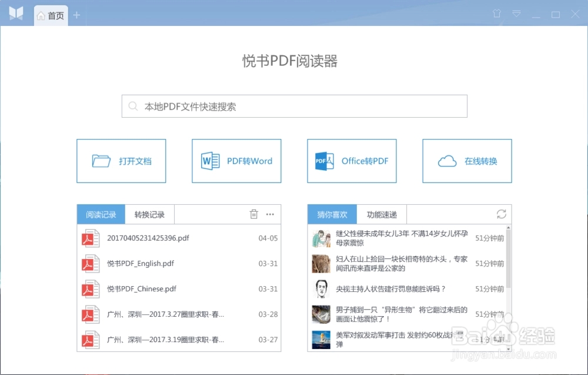
Task: Click PDF icon beside 2017.3.27圈里求职 file
Action: 91,314
